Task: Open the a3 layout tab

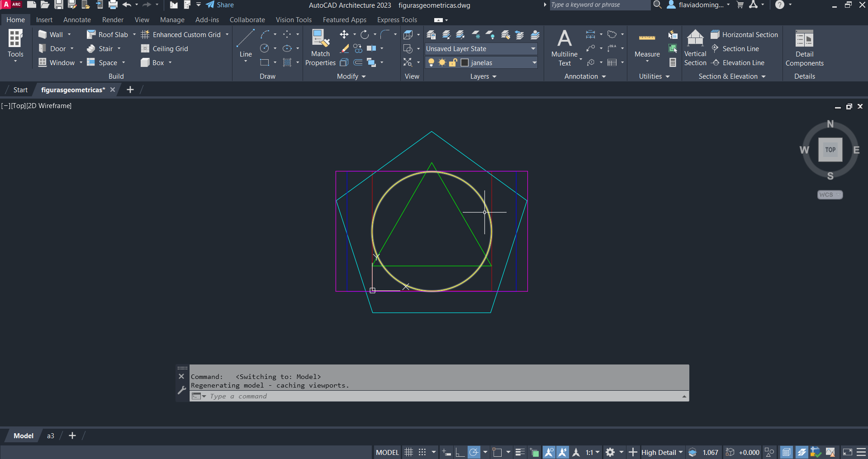Action: tap(51, 436)
